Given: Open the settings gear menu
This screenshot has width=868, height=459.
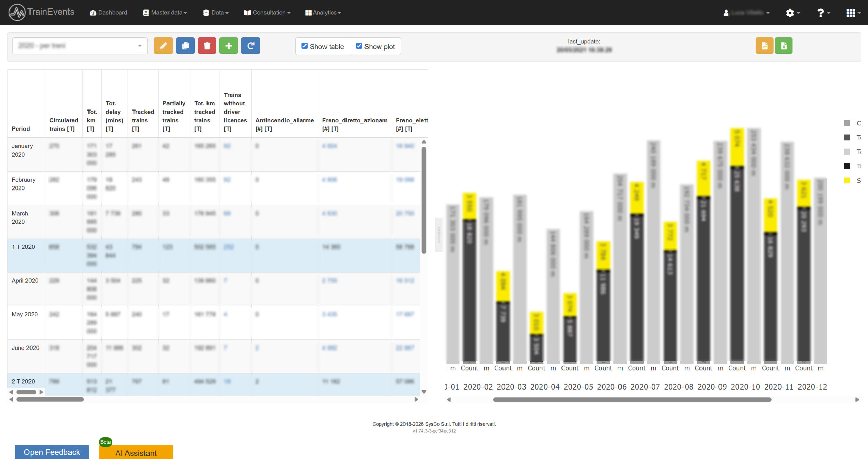Looking at the screenshot, I should click(792, 13).
